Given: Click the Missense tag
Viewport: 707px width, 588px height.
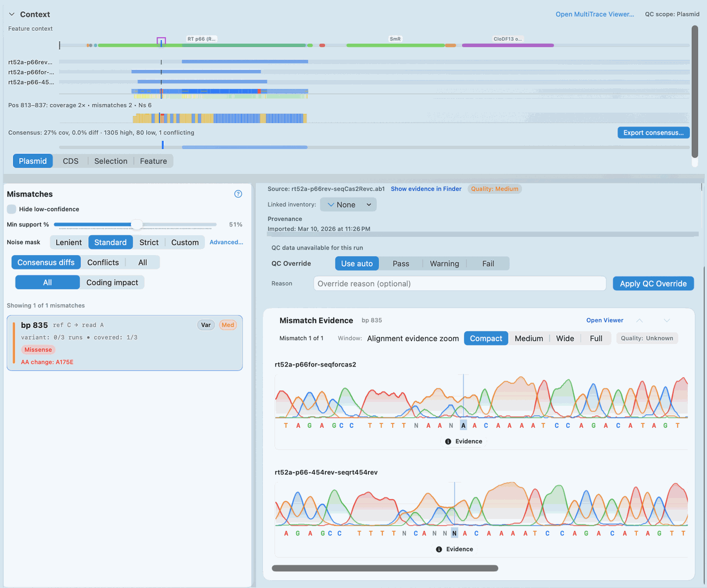Looking at the screenshot, I should pyautogui.click(x=38, y=349).
